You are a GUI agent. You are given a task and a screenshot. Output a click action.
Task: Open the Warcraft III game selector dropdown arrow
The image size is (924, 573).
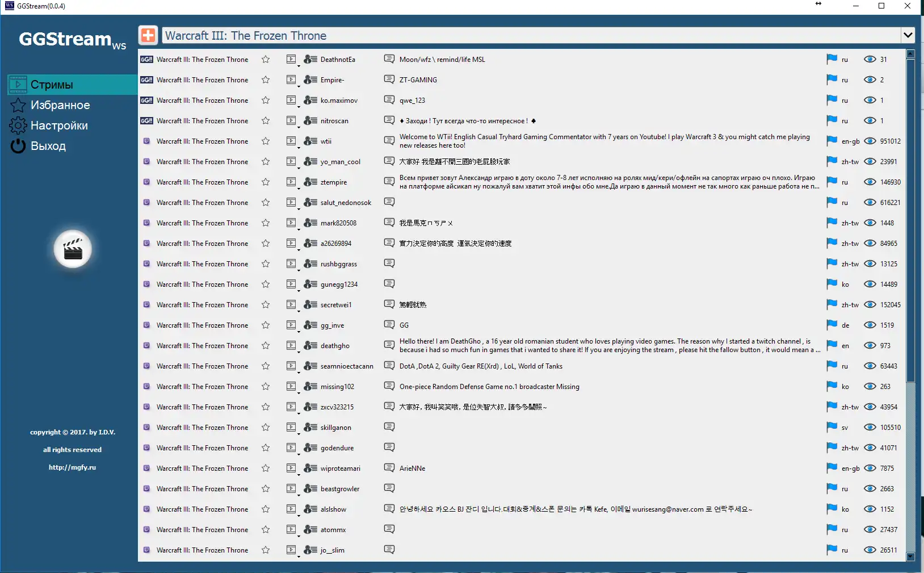908,35
